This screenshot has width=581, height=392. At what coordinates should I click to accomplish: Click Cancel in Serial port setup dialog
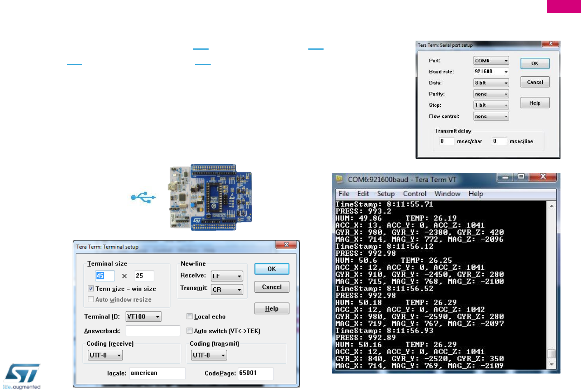pyautogui.click(x=535, y=82)
